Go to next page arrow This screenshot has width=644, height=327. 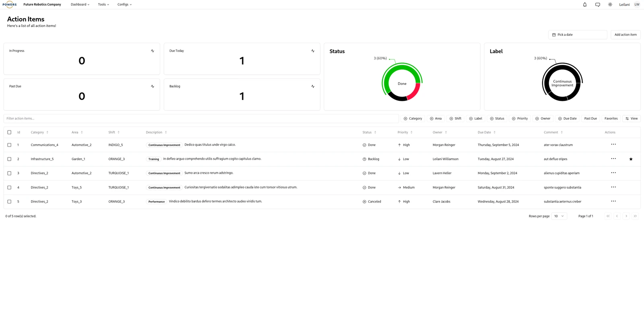[x=626, y=216]
